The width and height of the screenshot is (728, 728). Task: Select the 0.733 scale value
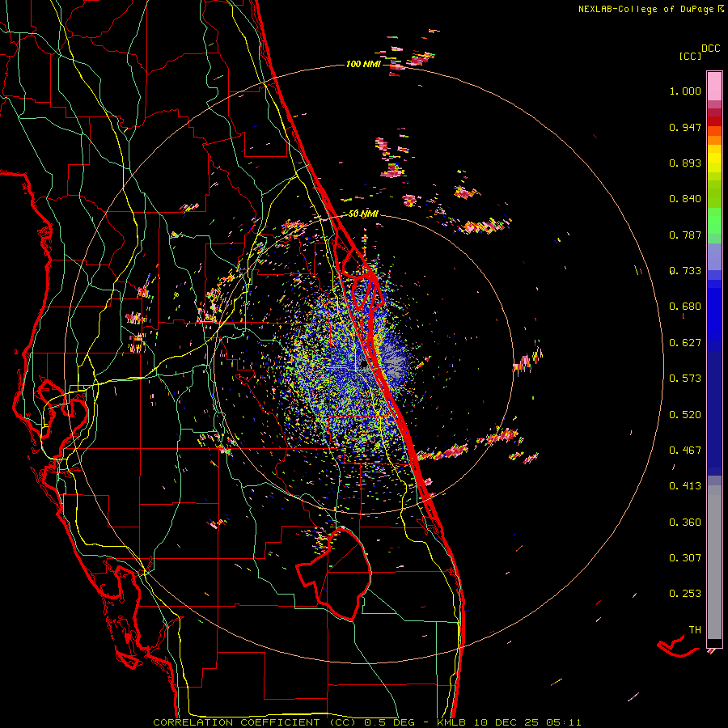click(x=685, y=271)
